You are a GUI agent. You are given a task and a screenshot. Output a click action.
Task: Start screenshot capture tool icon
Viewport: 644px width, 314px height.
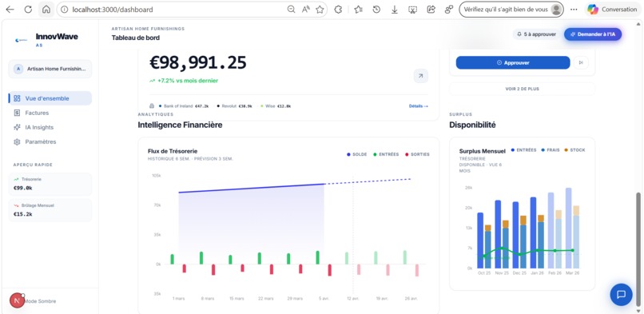[x=412, y=10]
